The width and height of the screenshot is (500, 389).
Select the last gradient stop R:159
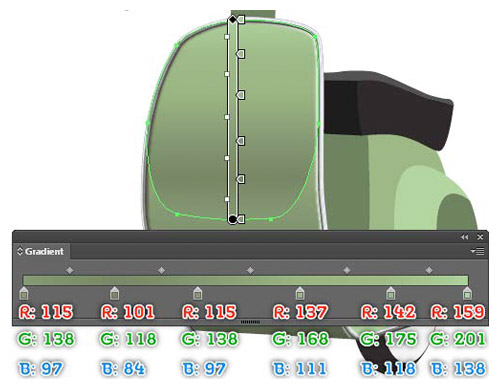(x=467, y=293)
